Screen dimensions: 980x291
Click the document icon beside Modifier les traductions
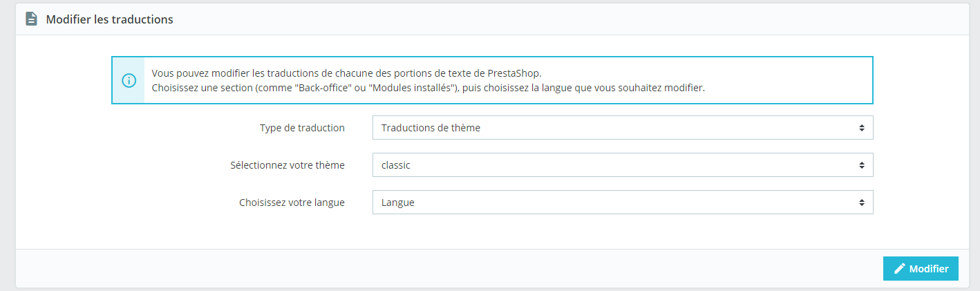(31, 19)
